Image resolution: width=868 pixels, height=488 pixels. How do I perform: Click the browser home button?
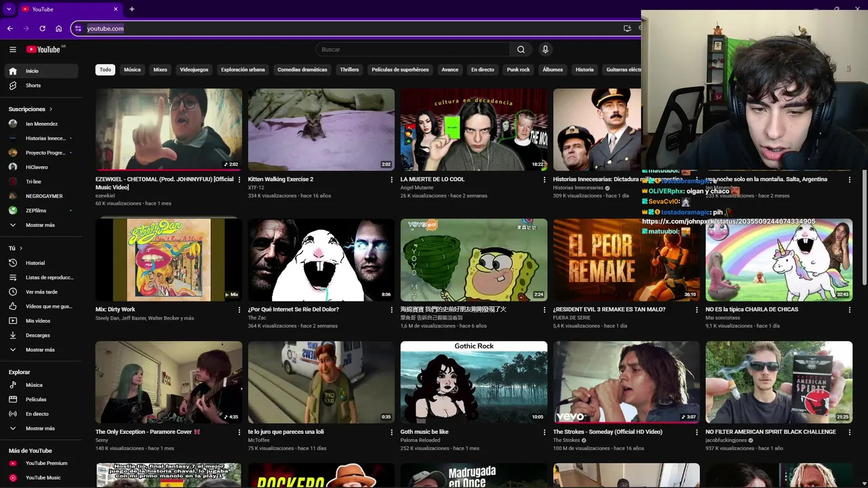pyautogui.click(x=58, y=28)
